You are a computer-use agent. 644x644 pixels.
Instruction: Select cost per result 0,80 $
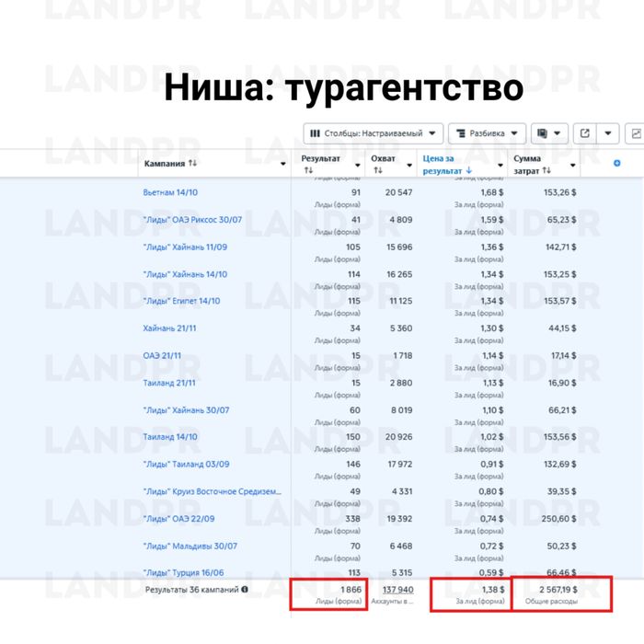pos(491,491)
